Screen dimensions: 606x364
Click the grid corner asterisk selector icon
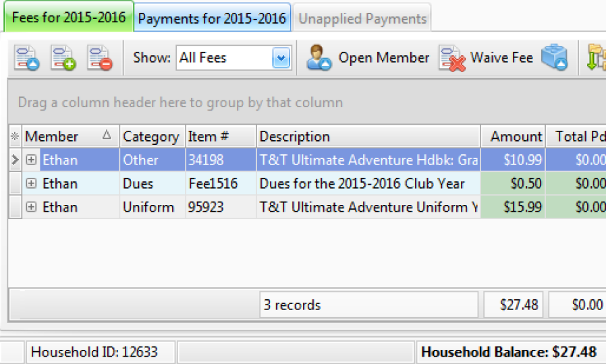(x=15, y=137)
